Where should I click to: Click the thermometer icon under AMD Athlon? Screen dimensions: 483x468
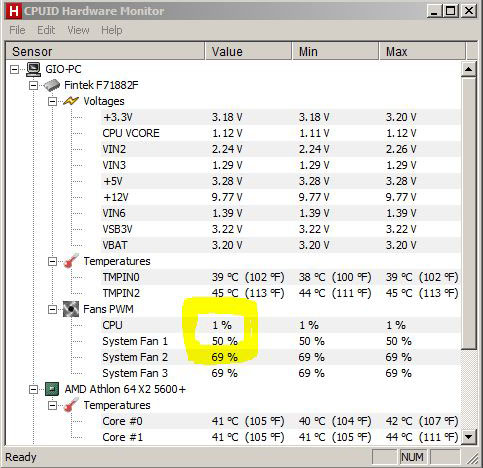[71, 405]
